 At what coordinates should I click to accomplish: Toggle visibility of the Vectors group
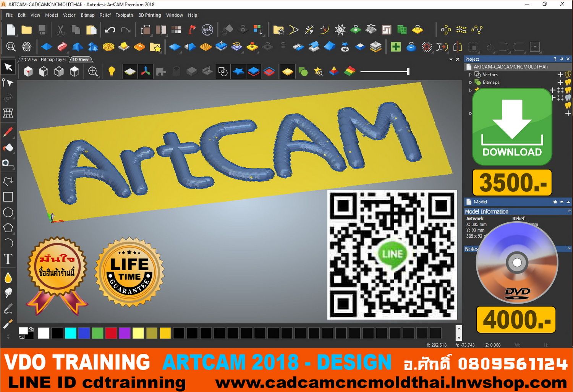568,75
